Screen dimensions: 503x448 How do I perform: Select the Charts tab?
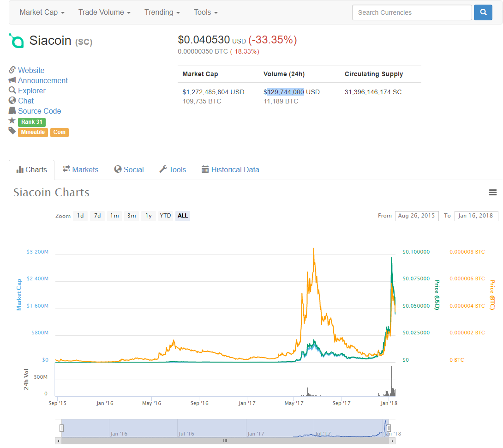[x=31, y=170]
